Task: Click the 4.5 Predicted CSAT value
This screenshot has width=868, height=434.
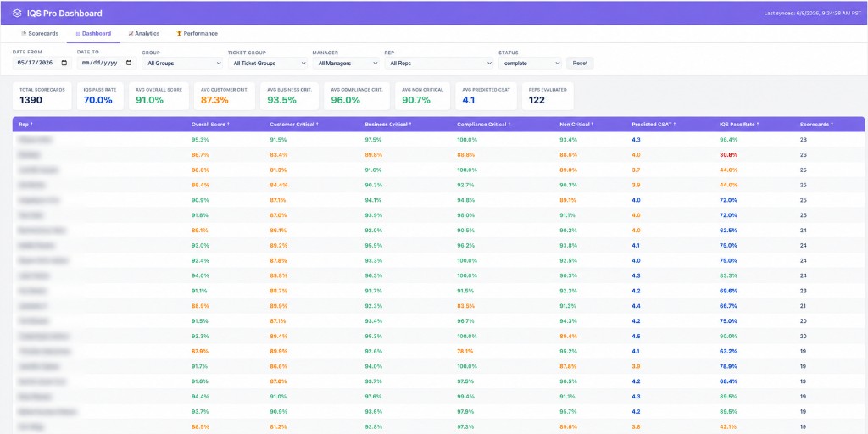Action: pos(636,336)
